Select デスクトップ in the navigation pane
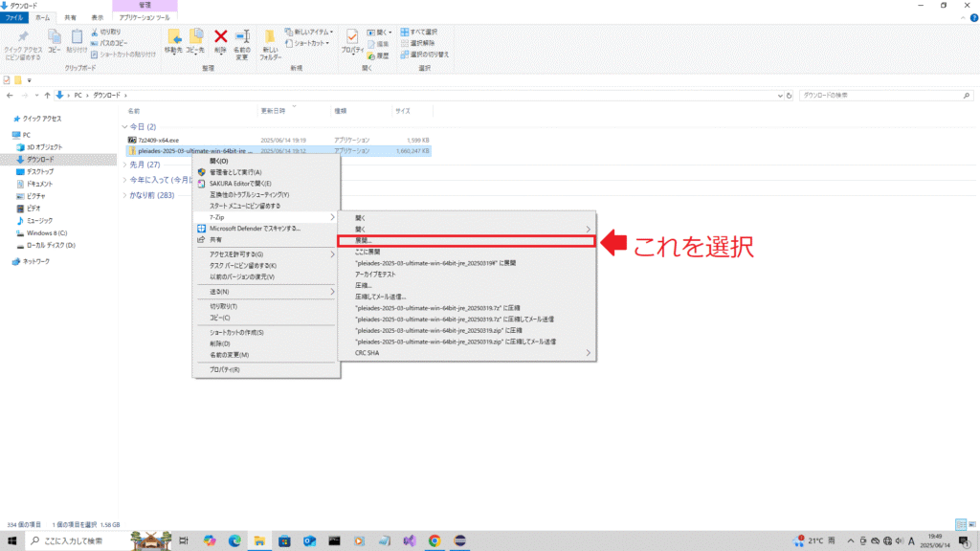The width and height of the screenshot is (980, 551). point(40,172)
